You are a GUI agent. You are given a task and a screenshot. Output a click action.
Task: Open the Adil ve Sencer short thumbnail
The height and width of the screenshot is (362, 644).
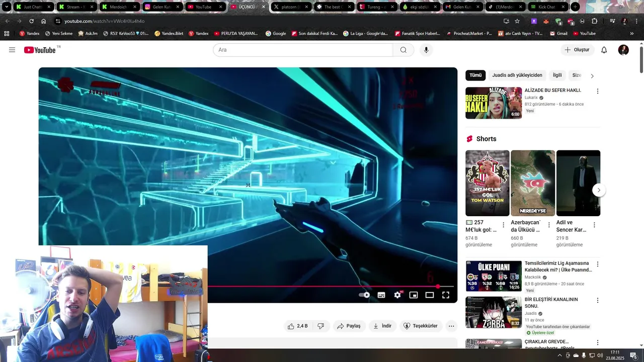[x=578, y=183]
